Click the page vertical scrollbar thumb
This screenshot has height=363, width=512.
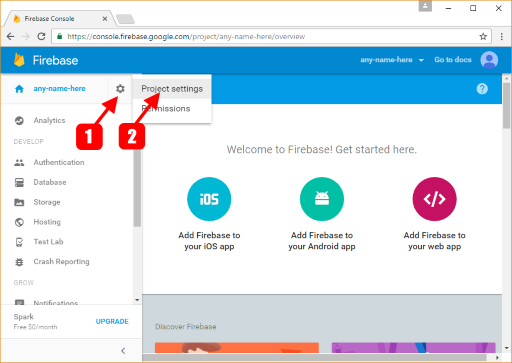tap(507, 105)
